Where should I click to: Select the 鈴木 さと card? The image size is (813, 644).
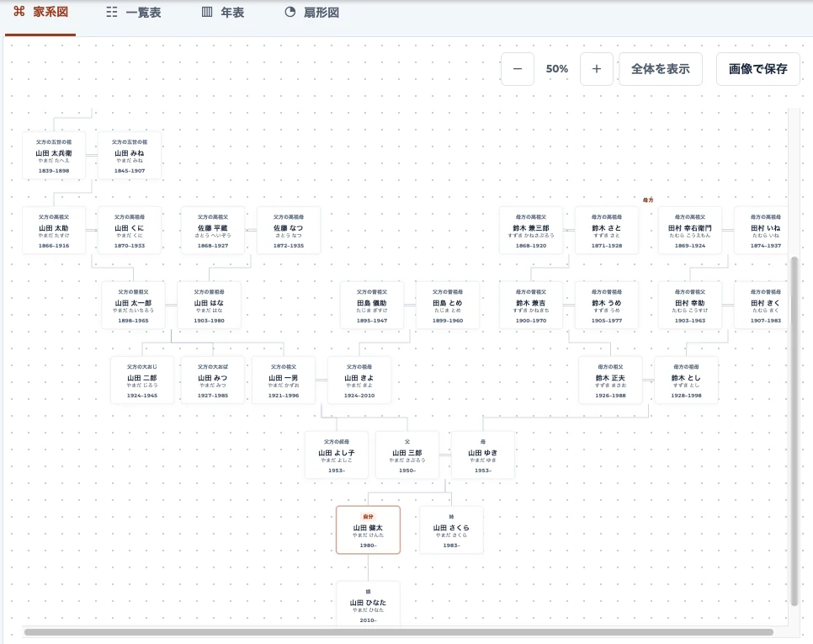pos(607,230)
